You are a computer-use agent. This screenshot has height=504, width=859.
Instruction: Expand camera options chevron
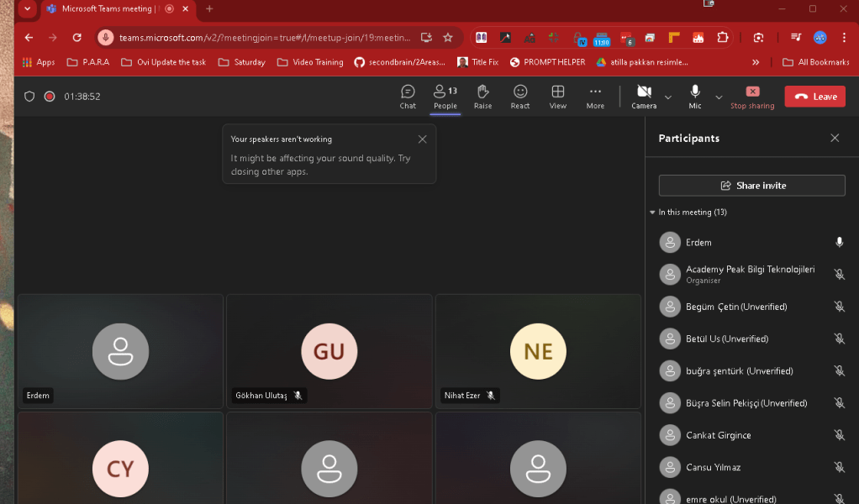(x=668, y=97)
